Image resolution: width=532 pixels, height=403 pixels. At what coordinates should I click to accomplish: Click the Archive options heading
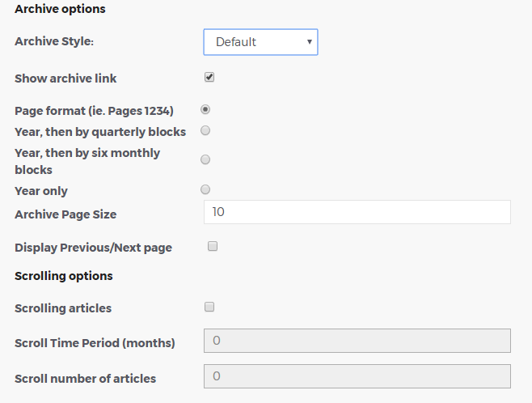pos(60,9)
